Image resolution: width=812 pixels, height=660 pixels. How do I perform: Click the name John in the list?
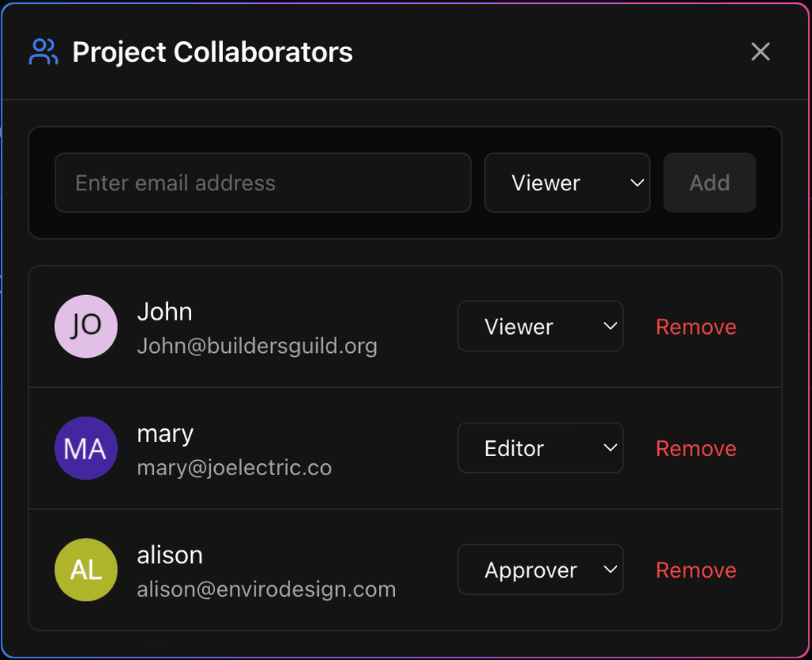coord(165,312)
